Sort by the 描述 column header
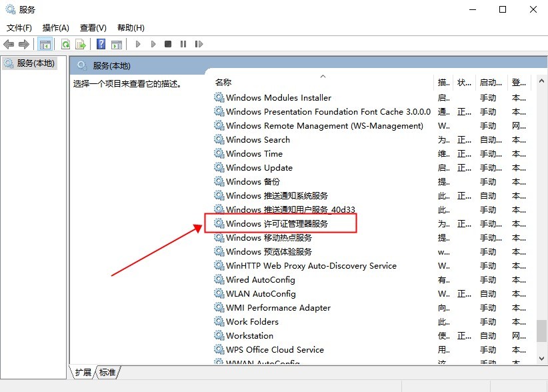This screenshot has height=392, width=548. coord(443,83)
